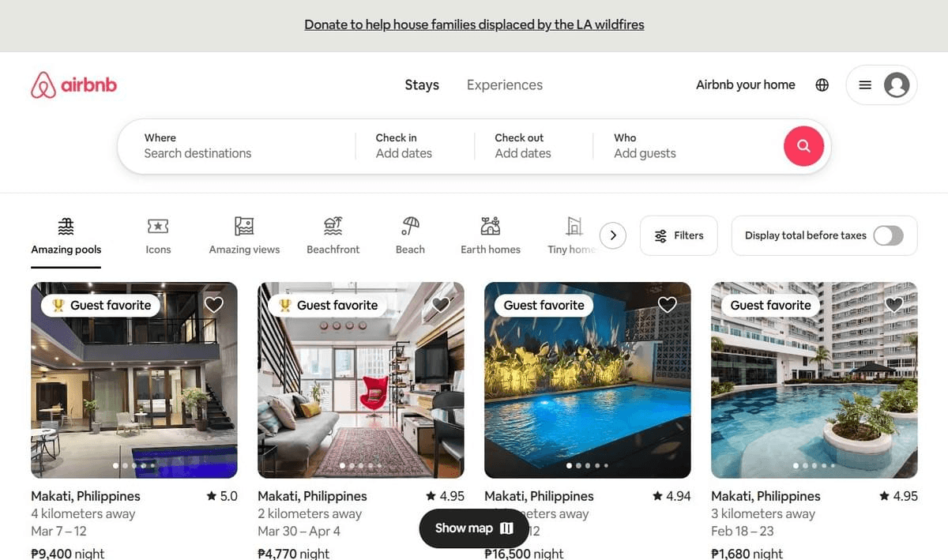Image resolution: width=948 pixels, height=560 pixels.
Task: Expand more categories with the right arrow
Action: 613,235
